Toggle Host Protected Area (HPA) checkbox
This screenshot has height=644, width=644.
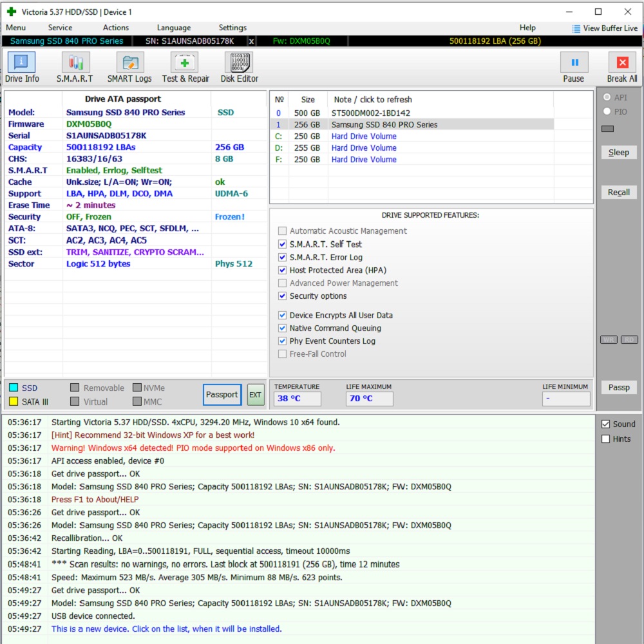tap(282, 270)
